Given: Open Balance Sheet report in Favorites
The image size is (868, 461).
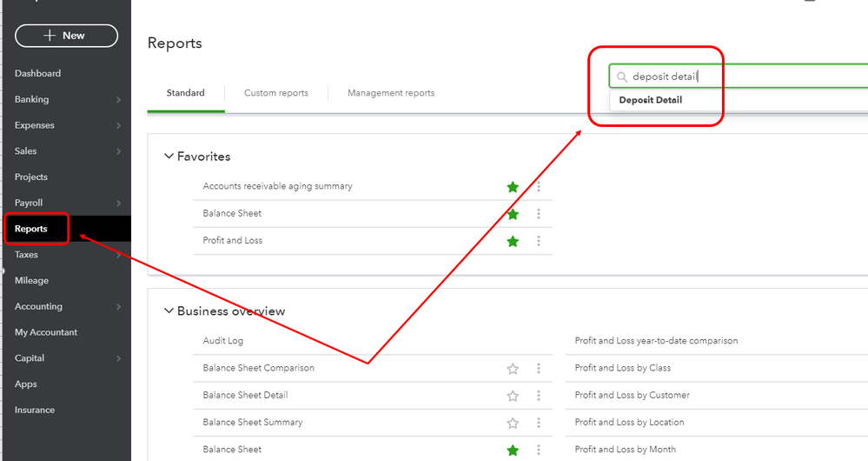Looking at the screenshot, I should [x=232, y=213].
